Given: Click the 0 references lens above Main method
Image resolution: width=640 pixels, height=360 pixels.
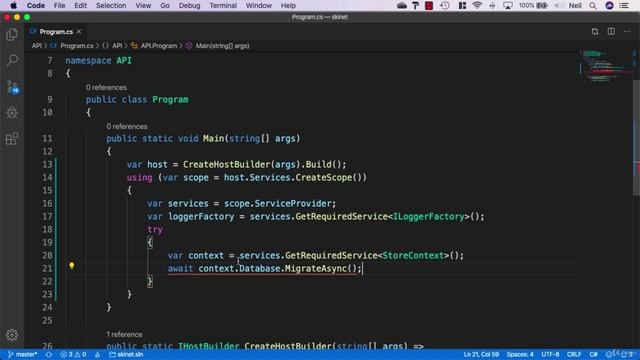Looking at the screenshot, I should click(x=127, y=127).
